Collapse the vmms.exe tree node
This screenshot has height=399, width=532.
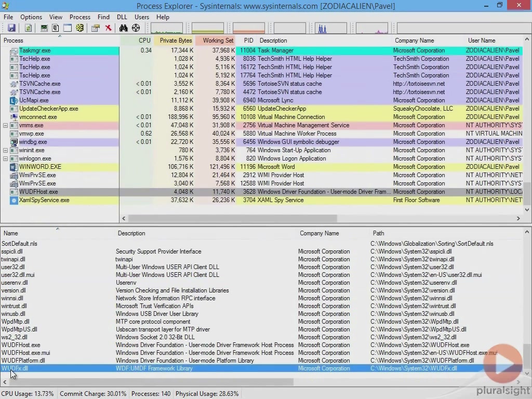tap(5, 126)
